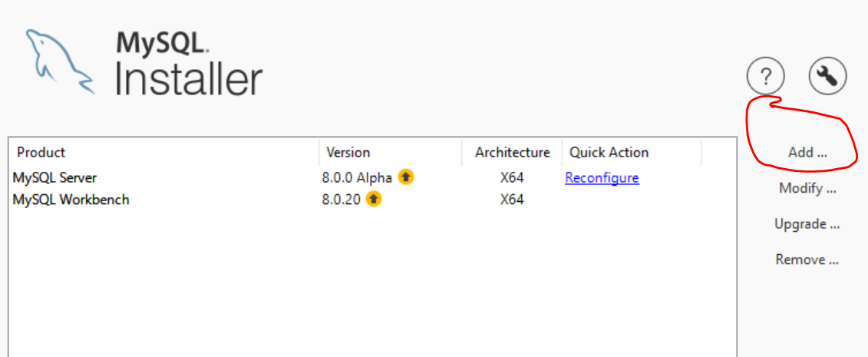Open the Reconfigure link for MySQL Server
This screenshot has width=868, height=357.
[x=602, y=177]
